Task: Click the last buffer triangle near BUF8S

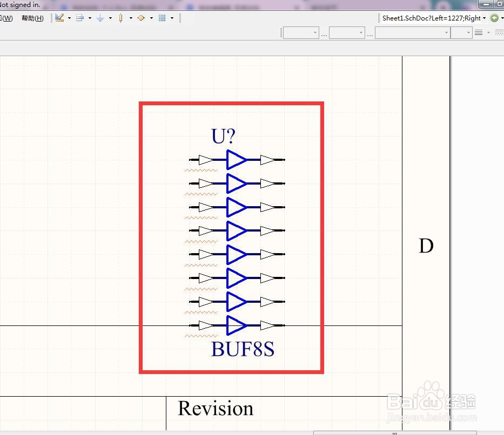Action: 237,325
